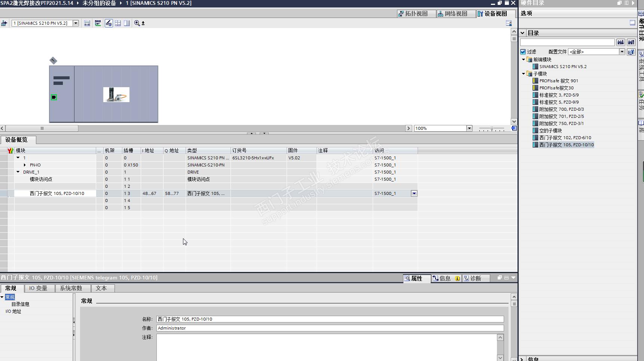Select 附加报文 750, PZD-3/1 in catalog

[x=561, y=123]
